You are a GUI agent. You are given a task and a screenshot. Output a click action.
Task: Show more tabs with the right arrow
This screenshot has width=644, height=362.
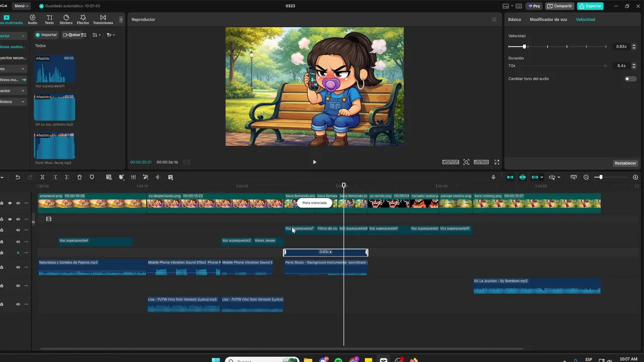pos(121,20)
